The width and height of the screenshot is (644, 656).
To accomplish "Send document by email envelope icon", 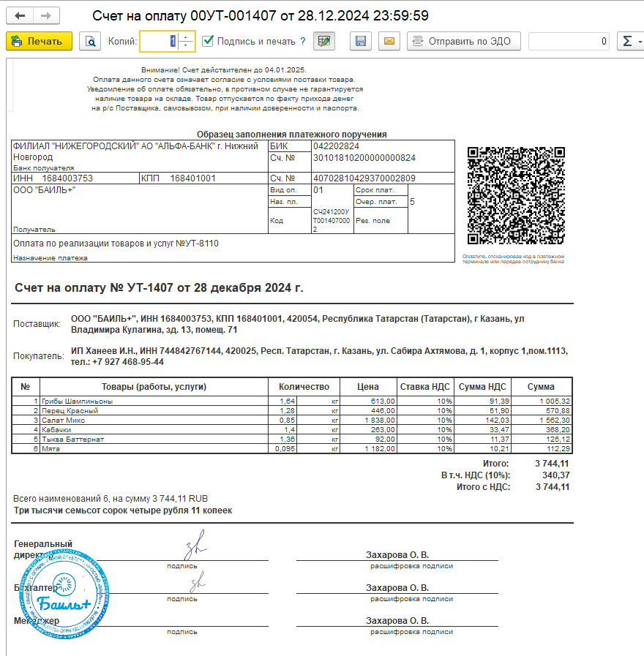I will tap(389, 42).
